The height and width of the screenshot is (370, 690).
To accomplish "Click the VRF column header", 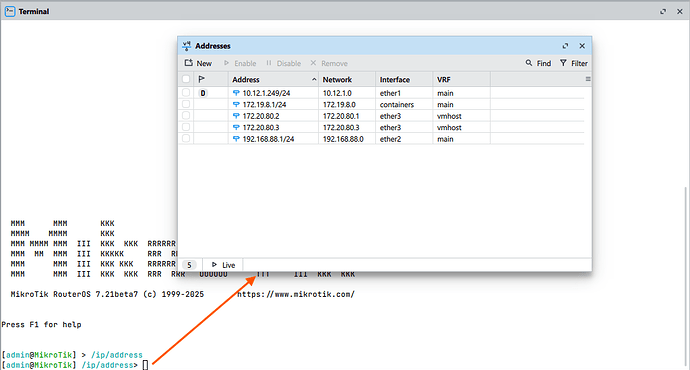I will click(444, 80).
